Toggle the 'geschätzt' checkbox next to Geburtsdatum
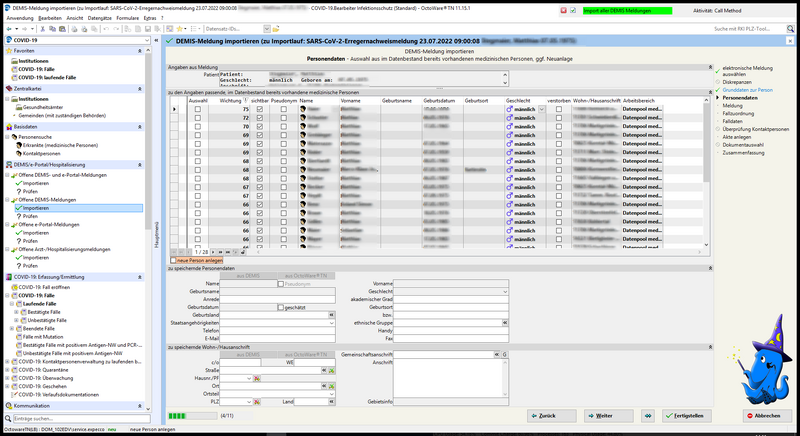 [x=280, y=306]
